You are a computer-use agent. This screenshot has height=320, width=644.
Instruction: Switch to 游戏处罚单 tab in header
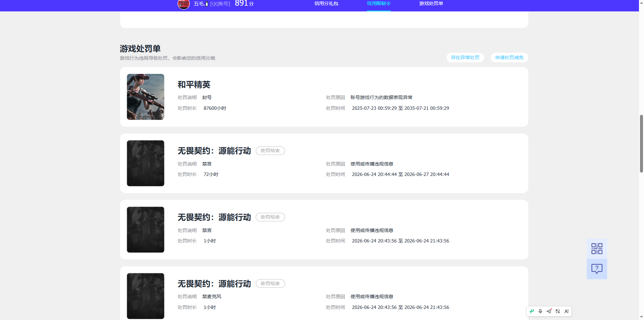click(x=431, y=4)
